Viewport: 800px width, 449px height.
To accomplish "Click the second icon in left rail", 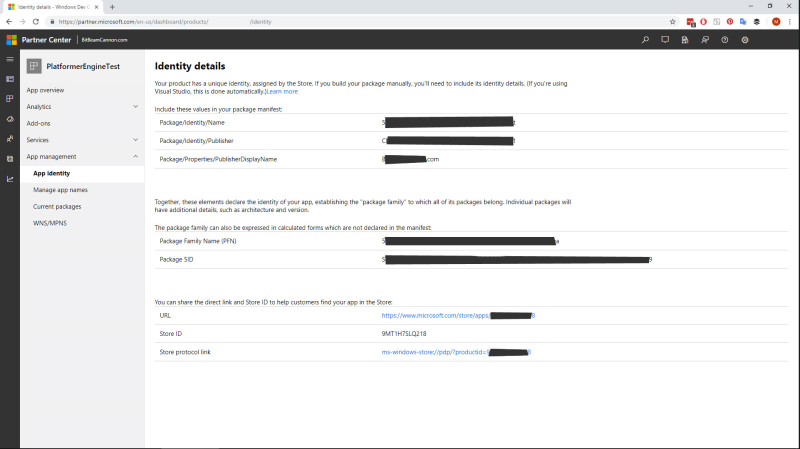I will coord(10,79).
